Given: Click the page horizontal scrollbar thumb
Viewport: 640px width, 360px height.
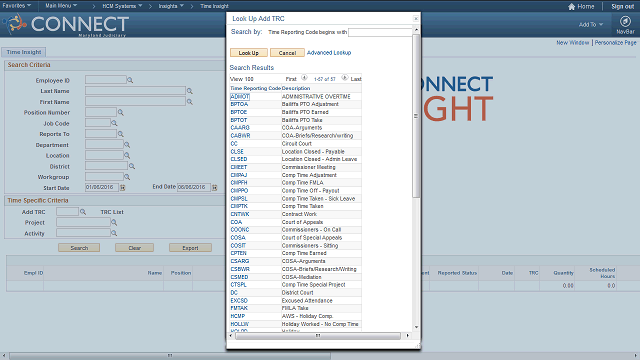Looking at the screenshot, I should point(170,356).
